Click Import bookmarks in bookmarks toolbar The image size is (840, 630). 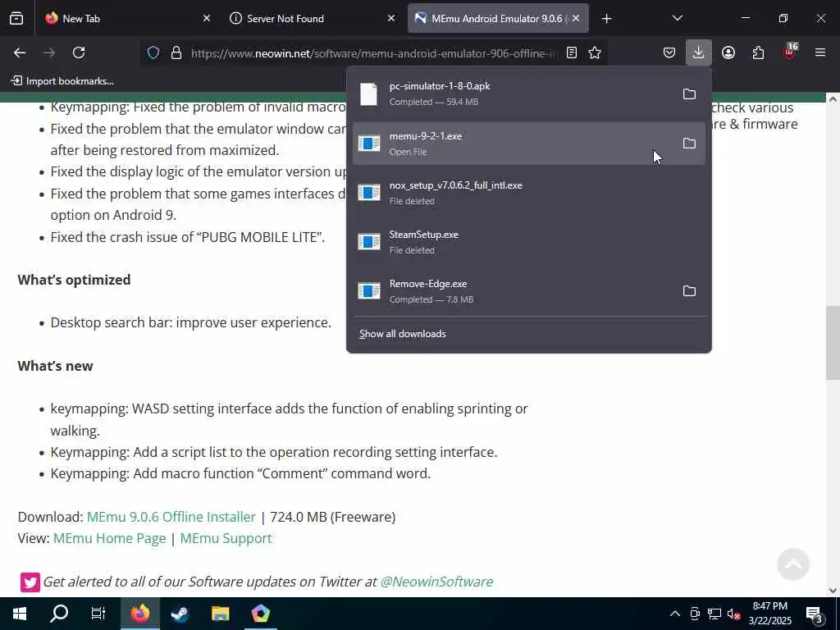coord(62,81)
